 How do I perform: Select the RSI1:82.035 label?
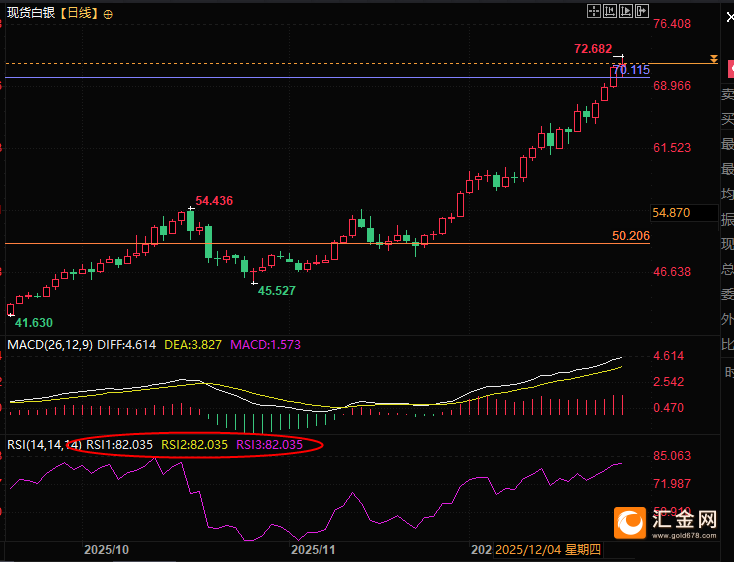pyautogui.click(x=119, y=445)
